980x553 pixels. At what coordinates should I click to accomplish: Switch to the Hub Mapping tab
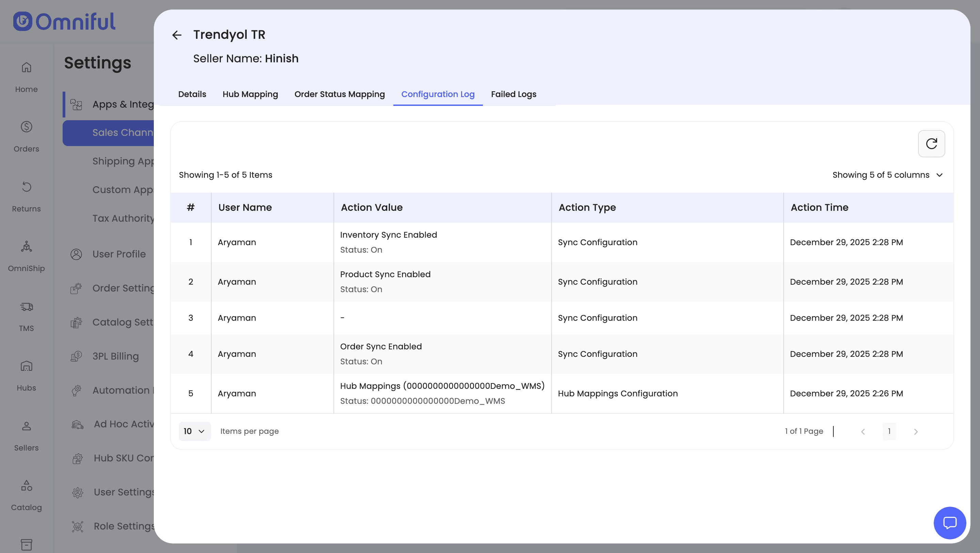click(250, 94)
